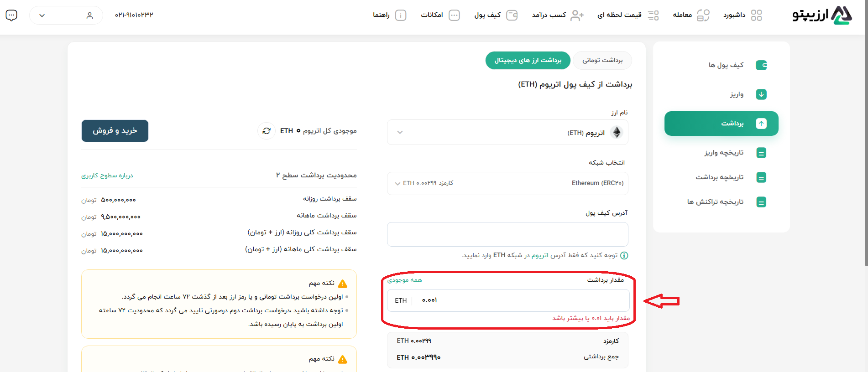Open Features (امکانات) menu
The image size is (868, 372).
(432, 15)
